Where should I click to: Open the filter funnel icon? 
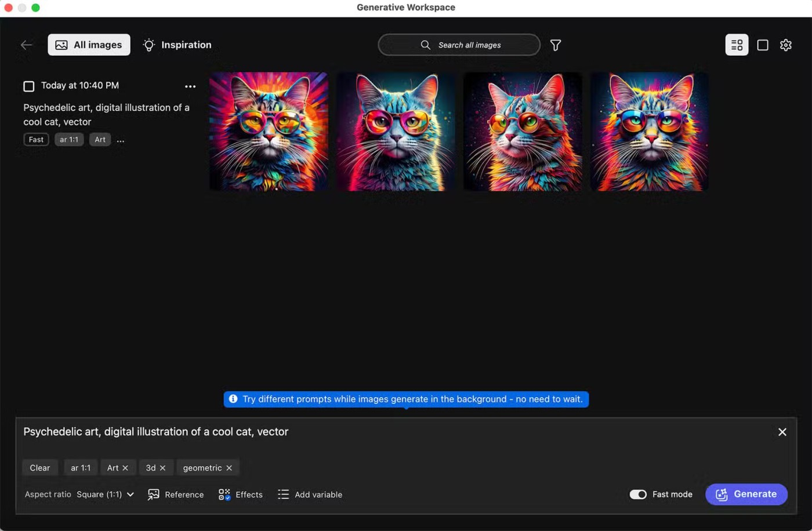point(555,45)
